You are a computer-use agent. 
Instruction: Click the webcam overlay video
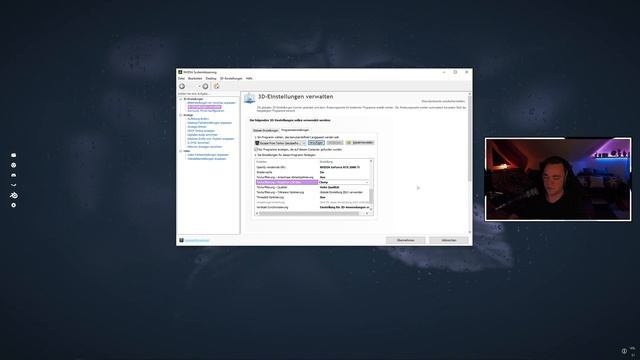pyautogui.click(x=558, y=180)
